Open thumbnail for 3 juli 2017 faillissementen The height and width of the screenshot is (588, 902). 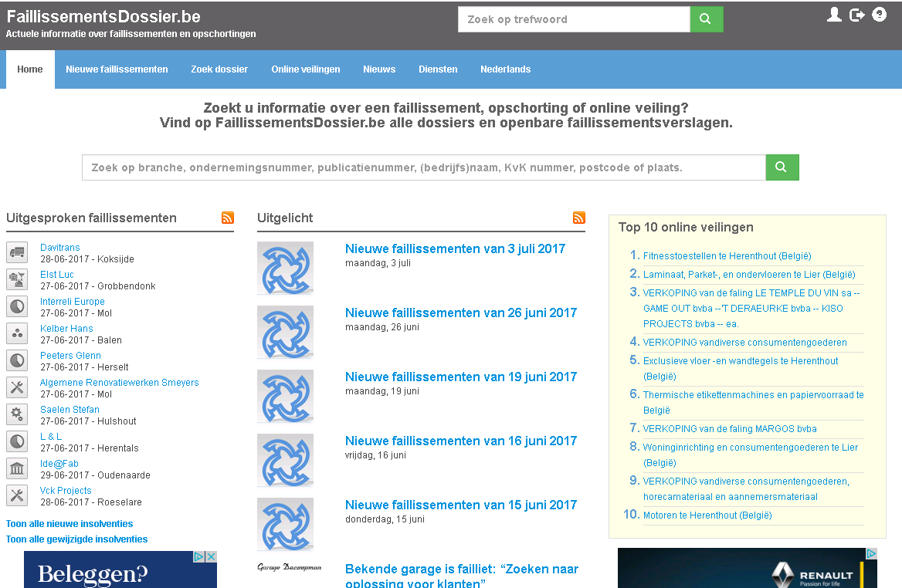(285, 269)
